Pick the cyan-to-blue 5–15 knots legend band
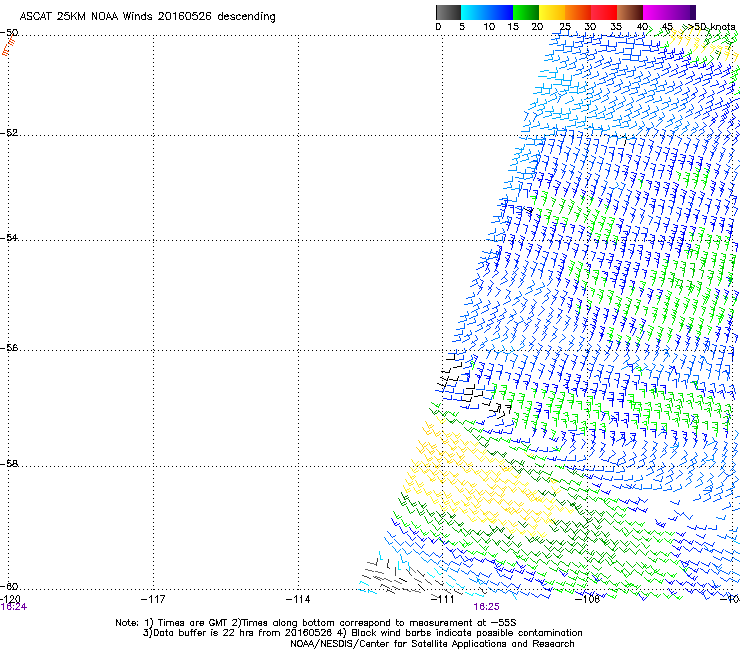 coord(487,12)
